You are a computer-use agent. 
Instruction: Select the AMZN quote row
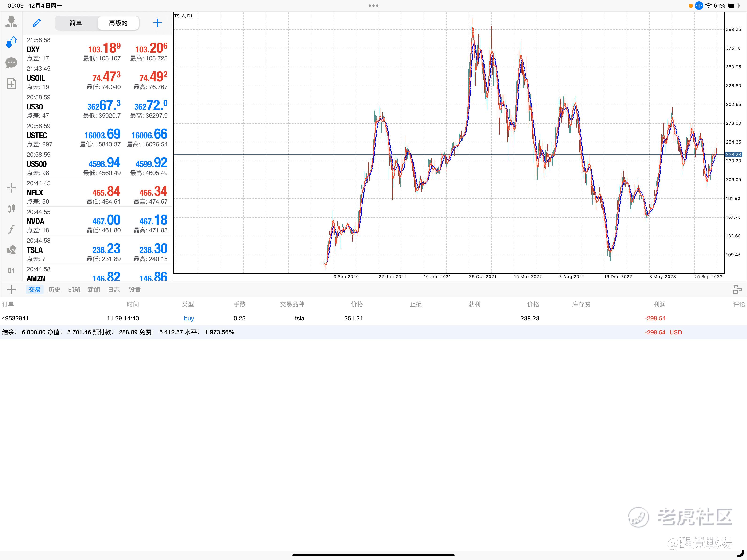(97, 273)
